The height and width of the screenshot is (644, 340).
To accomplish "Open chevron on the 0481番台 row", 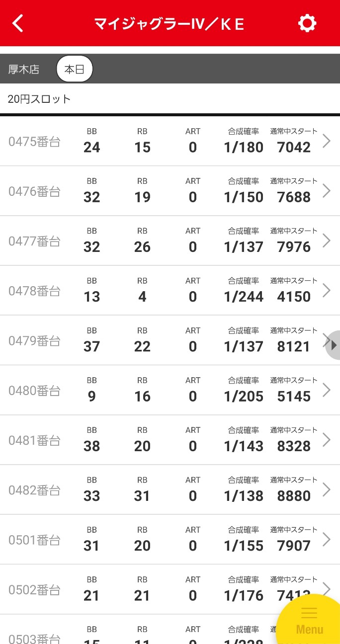I will point(327,440).
